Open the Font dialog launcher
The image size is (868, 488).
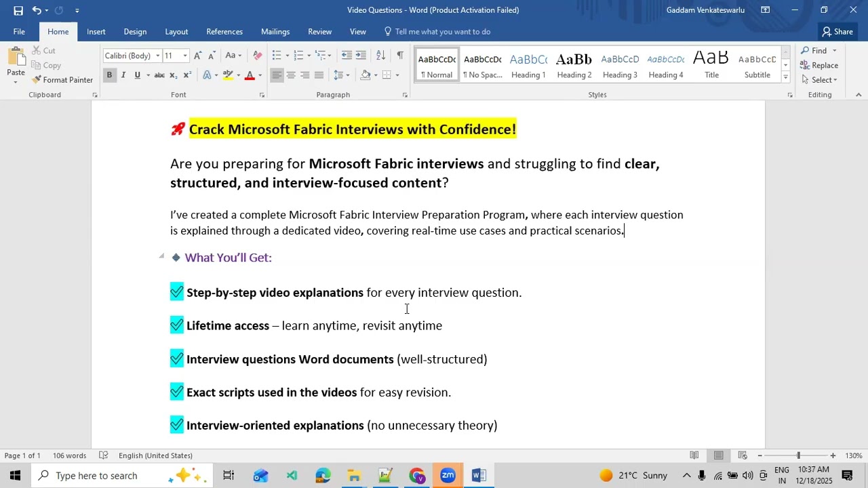[x=262, y=96]
